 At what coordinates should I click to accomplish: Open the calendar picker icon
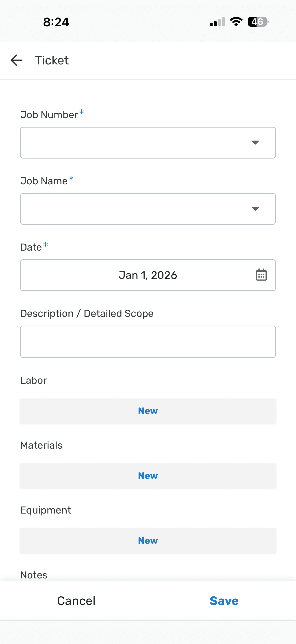261,275
